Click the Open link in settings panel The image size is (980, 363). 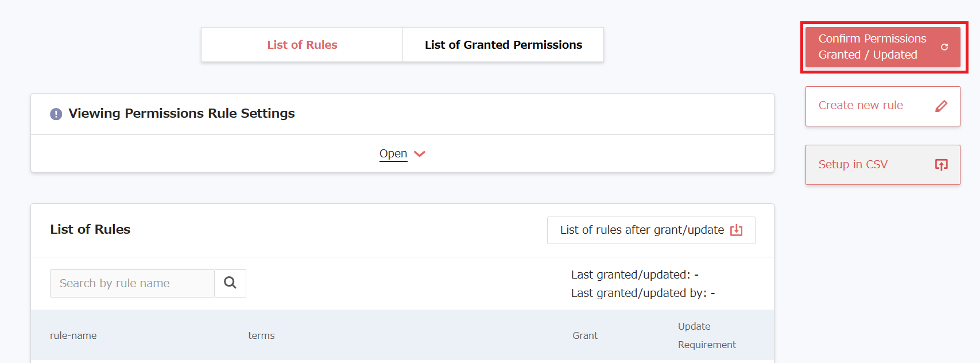click(393, 154)
